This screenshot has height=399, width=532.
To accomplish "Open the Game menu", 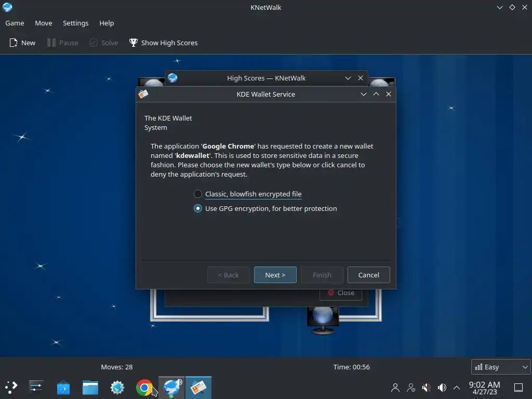I will click(15, 23).
